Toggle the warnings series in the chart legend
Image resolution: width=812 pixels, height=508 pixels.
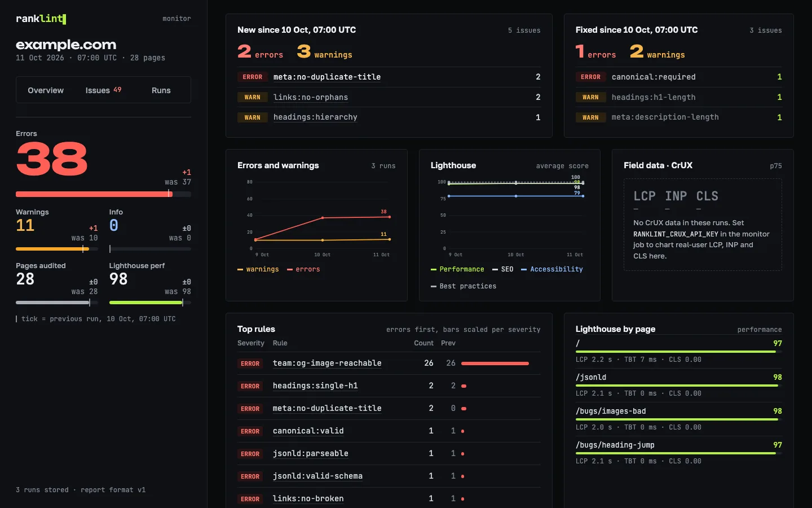coord(258,269)
